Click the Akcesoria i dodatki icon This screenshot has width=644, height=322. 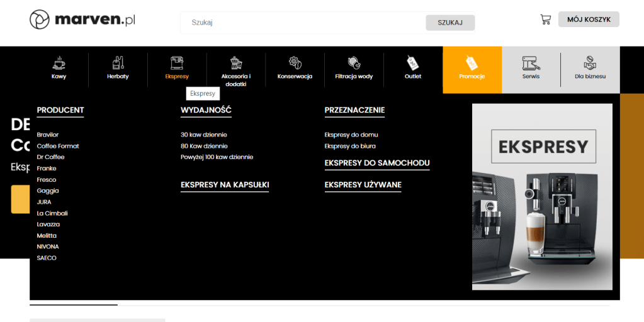point(236,62)
